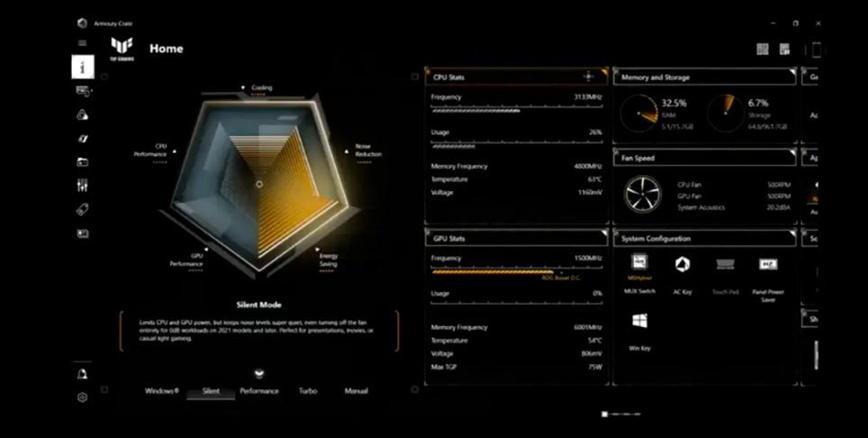Collapse the CPU Stats panel corner

tap(604, 71)
